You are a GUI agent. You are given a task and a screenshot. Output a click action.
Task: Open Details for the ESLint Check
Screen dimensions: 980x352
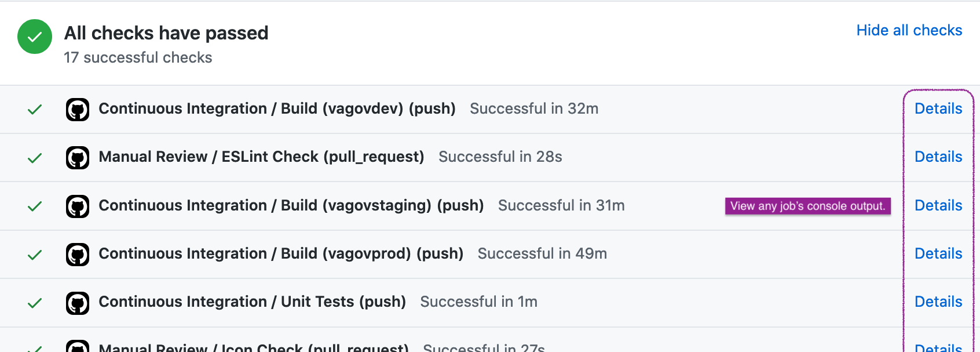point(938,157)
